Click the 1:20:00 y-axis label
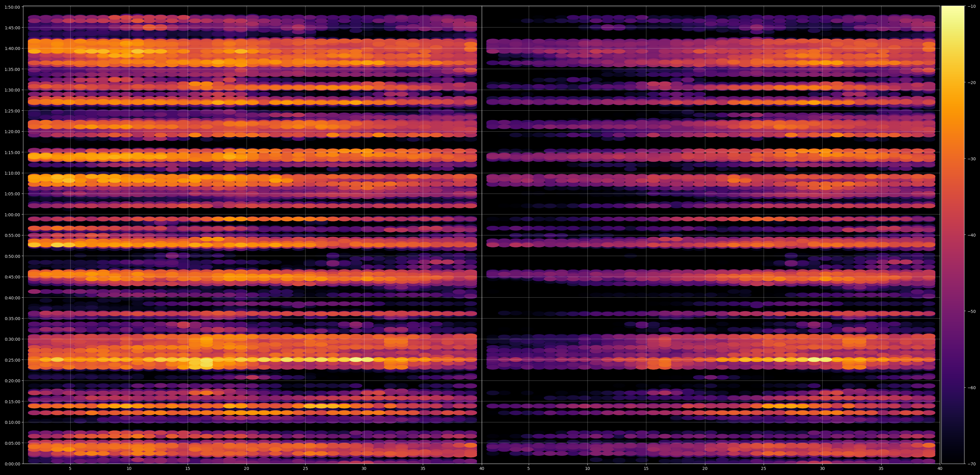Viewport: 980px width, 475px height. [13, 131]
